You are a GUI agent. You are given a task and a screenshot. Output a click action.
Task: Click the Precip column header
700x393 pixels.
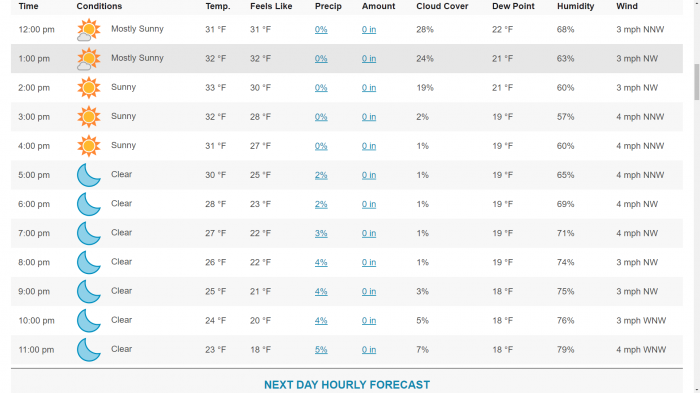pyautogui.click(x=328, y=6)
